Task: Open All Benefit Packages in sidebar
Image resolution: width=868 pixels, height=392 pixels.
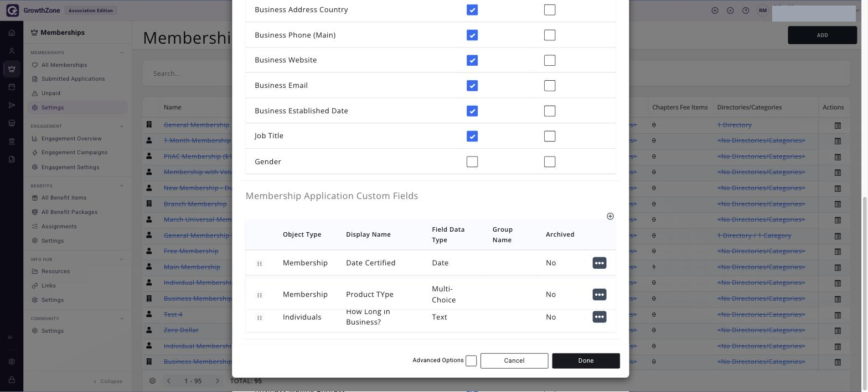Action: click(69, 212)
